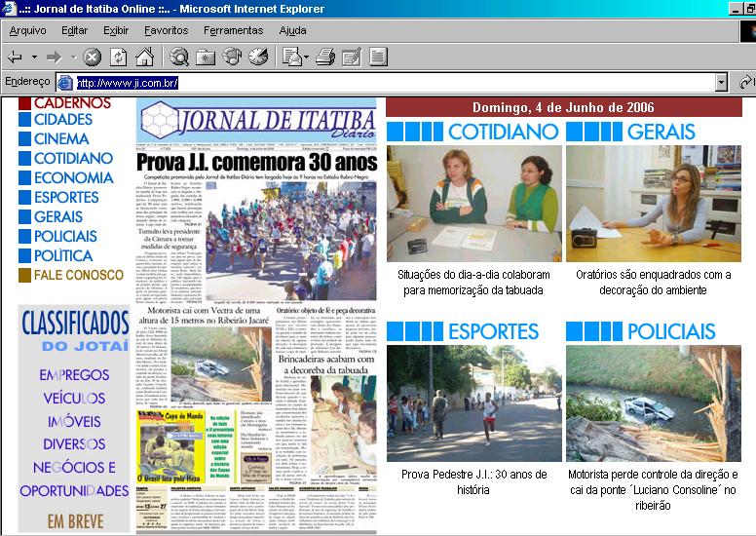
Task: Expand the Mail button dropdown arrow
Action: 306,57
